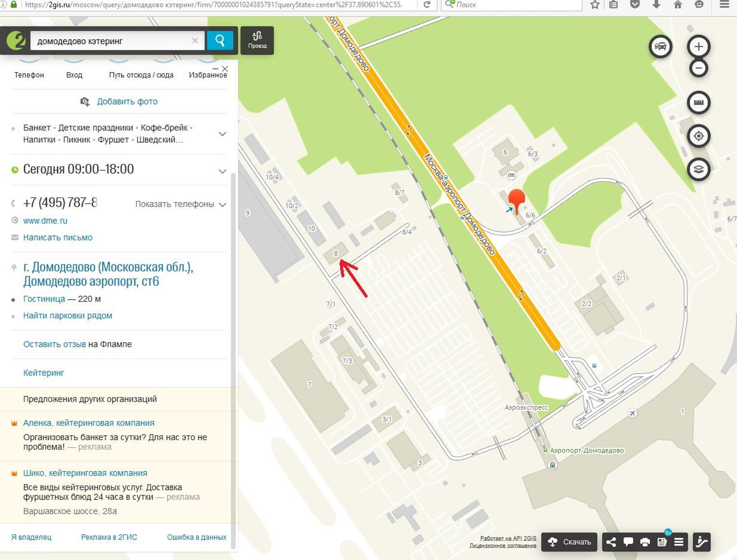
Task: Click Работает на API 2GIS link
Action: (x=508, y=539)
